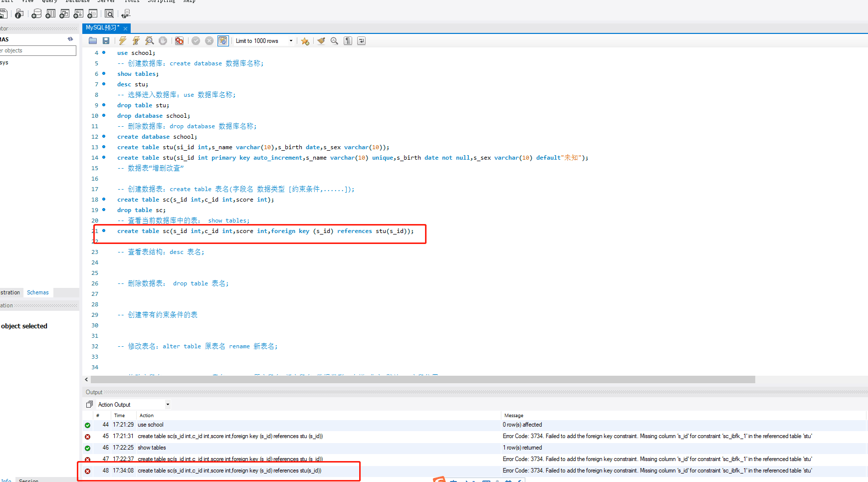Click the success icon of output row 44
The height and width of the screenshot is (482, 868).
click(x=87, y=425)
